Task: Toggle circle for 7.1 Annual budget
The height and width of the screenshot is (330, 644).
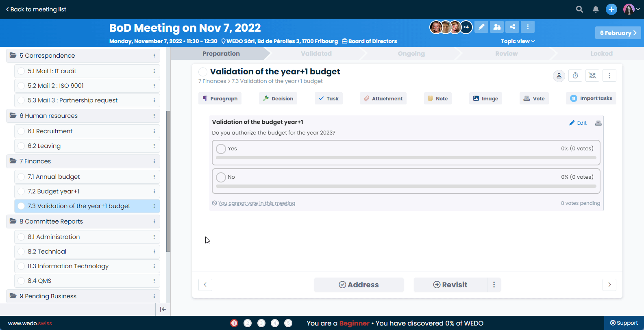Action: (x=21, y=177)
